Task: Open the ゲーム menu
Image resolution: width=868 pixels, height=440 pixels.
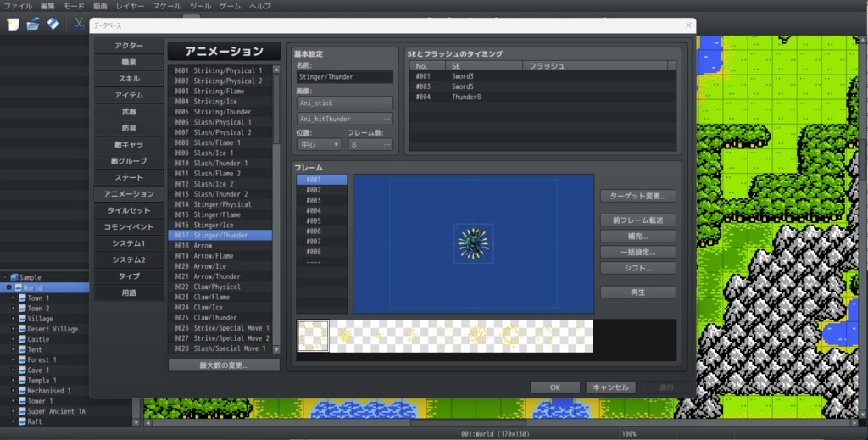Action: 231,6
